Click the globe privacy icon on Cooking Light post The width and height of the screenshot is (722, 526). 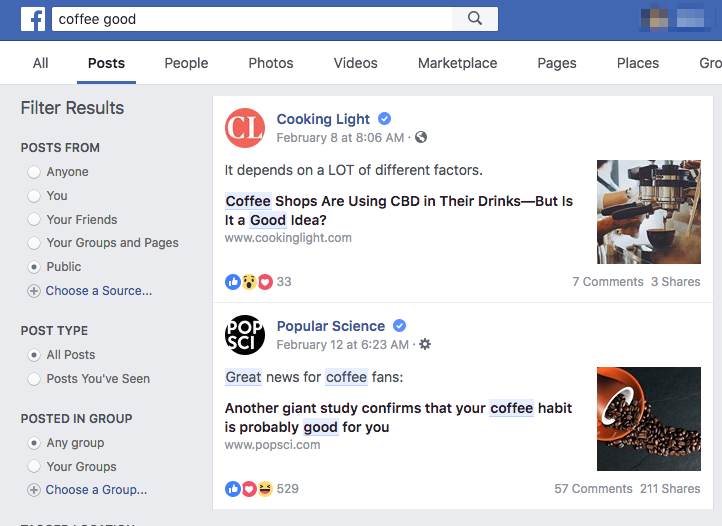[421, 138]
